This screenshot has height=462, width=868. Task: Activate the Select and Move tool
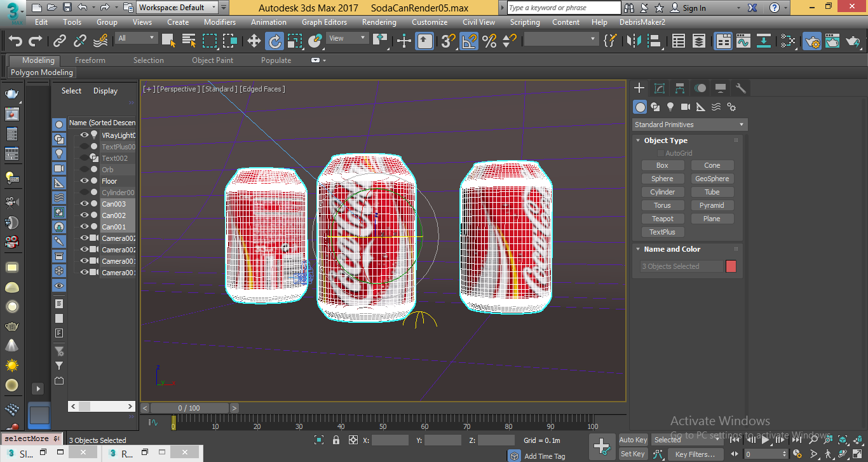pos(254,41)
